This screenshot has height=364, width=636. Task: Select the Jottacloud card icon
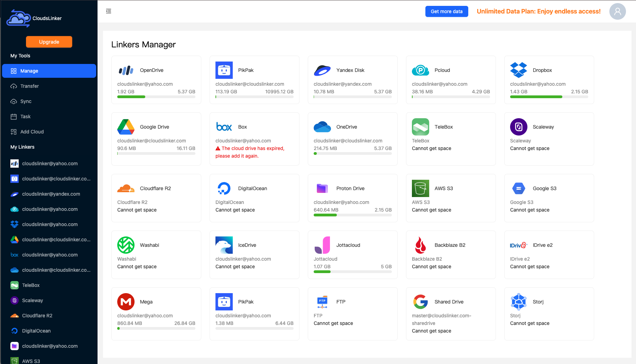tap(322, 245)
